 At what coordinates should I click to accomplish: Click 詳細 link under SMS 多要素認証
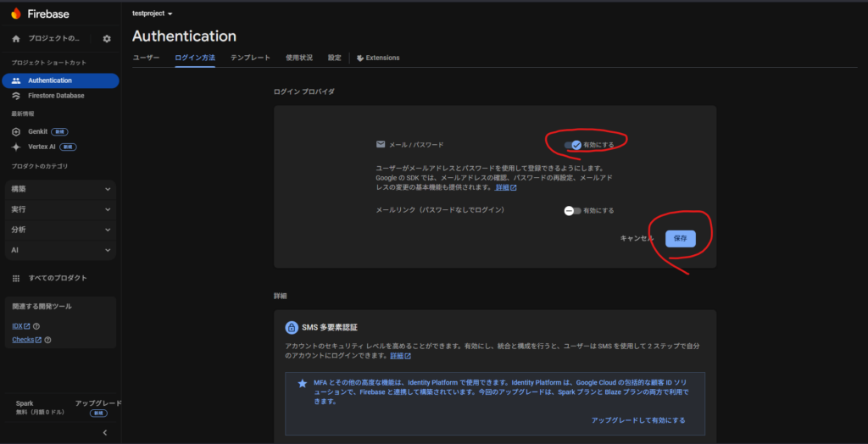point(400,355)
